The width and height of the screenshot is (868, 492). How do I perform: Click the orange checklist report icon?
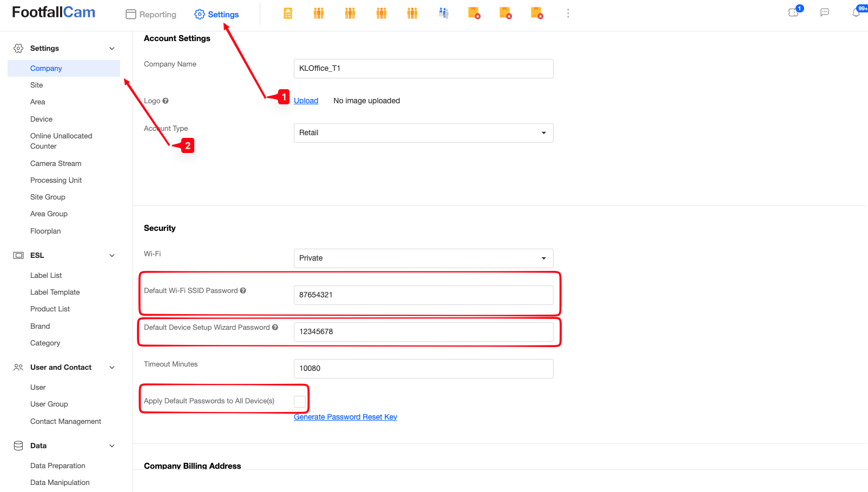tap(288, 14)
